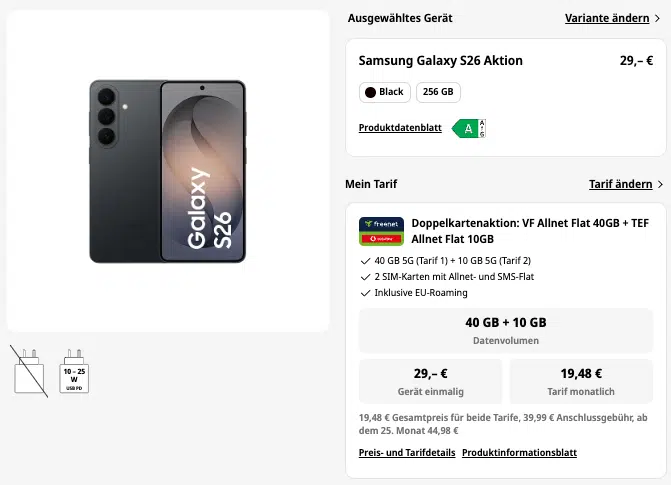Click the crossed-out charger not included icon
The width and height of the screenshot is (671, 485).
pos(29,372)
